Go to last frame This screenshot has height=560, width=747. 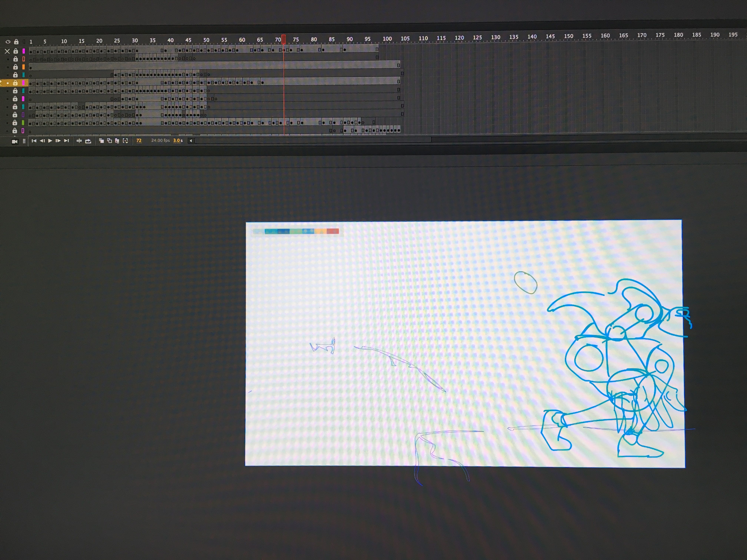(x=67, y=141)
